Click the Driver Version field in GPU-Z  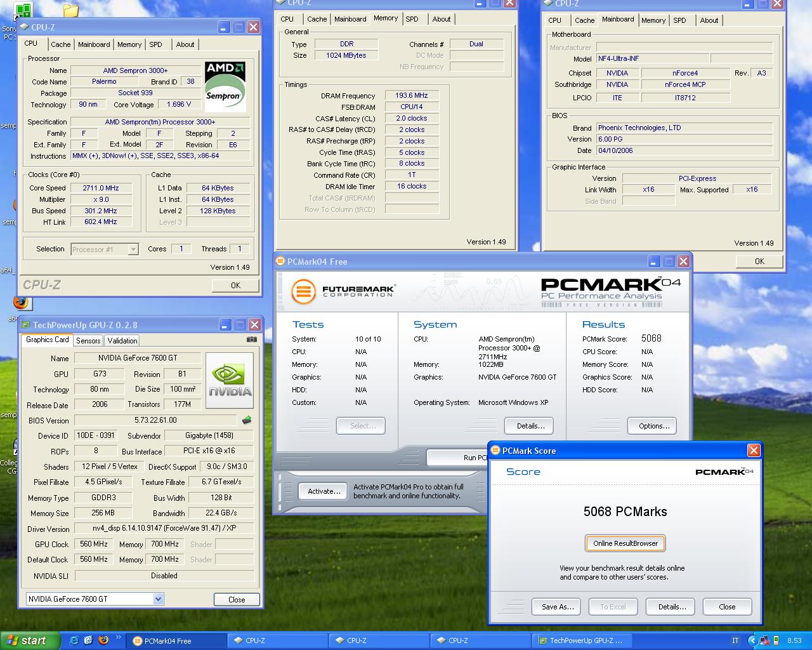click(x=164, y=528)
